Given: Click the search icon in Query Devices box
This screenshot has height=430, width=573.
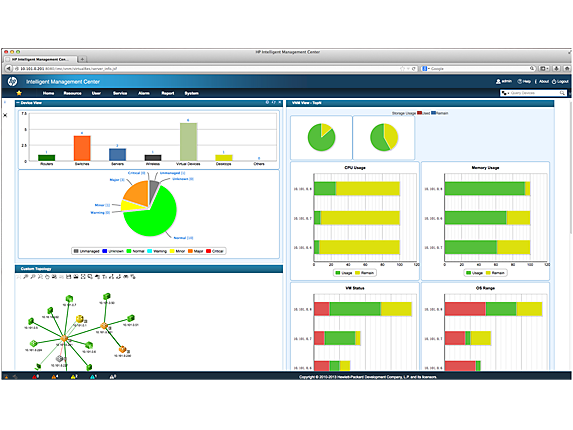Looking at the screenshot, I should click(x=562, y=93).
